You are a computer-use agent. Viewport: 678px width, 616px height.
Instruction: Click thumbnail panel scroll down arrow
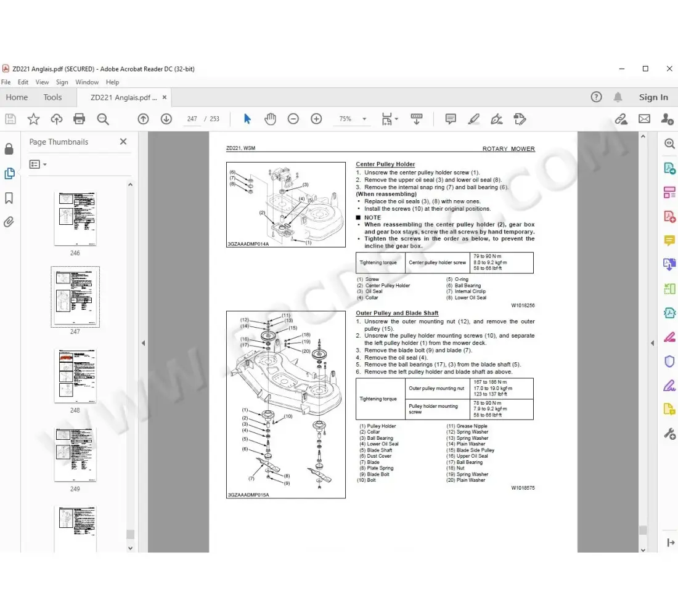click(130, 548)
